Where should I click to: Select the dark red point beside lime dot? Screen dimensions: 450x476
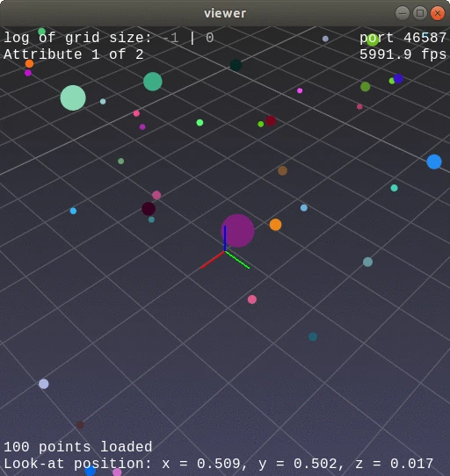point(271,121)
